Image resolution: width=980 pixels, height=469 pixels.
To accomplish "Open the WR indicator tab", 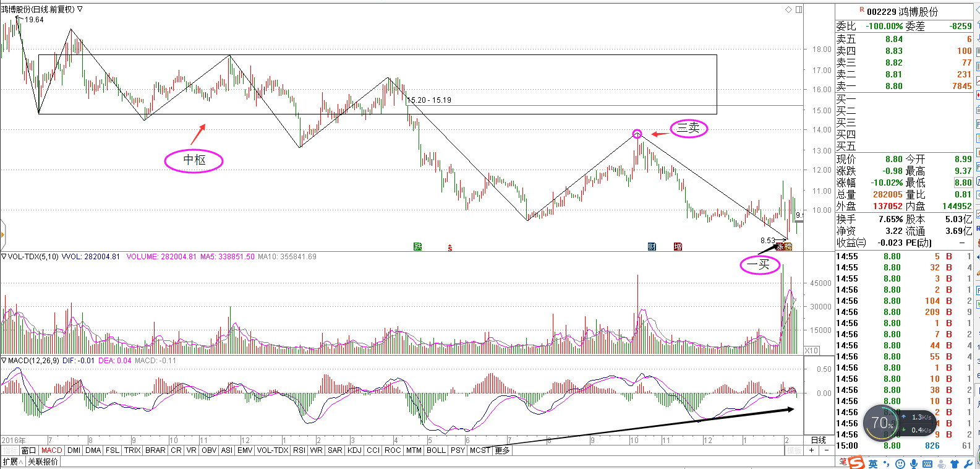I will tap(317, 450).
